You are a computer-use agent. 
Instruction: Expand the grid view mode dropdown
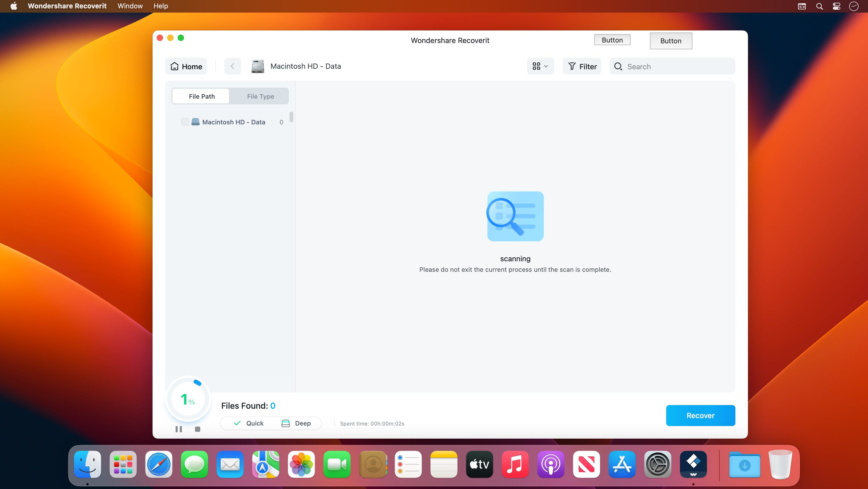540,66
